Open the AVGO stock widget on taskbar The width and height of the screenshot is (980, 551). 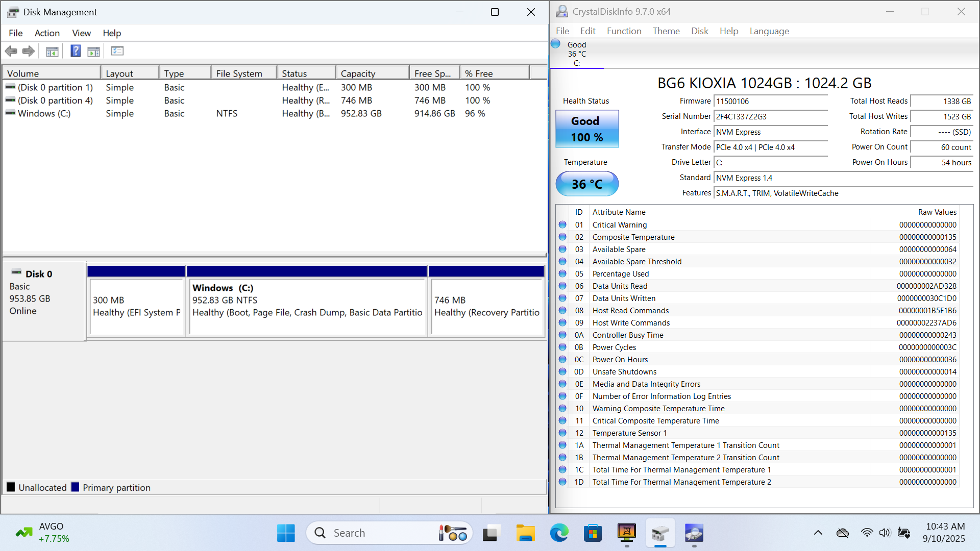42,533
